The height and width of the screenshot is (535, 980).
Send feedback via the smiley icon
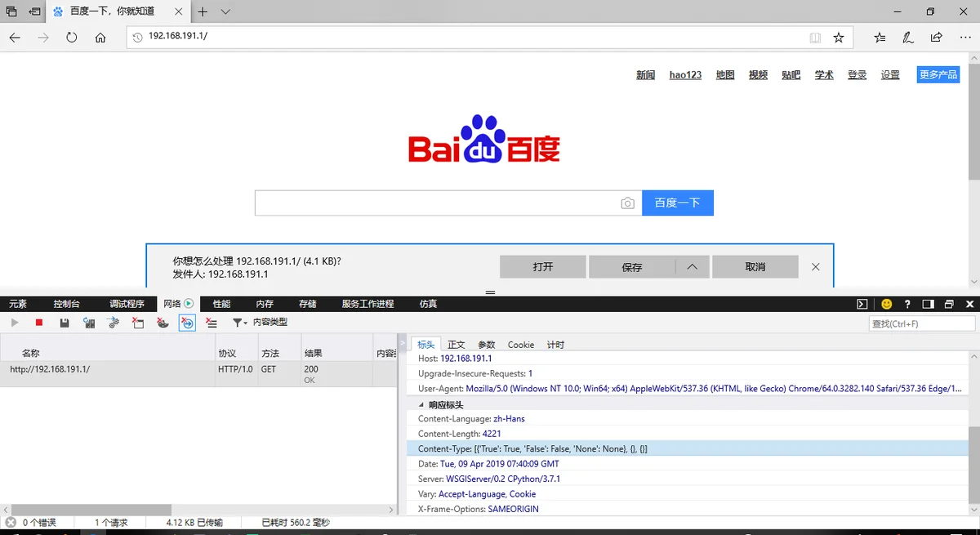(x=886, y=304)
